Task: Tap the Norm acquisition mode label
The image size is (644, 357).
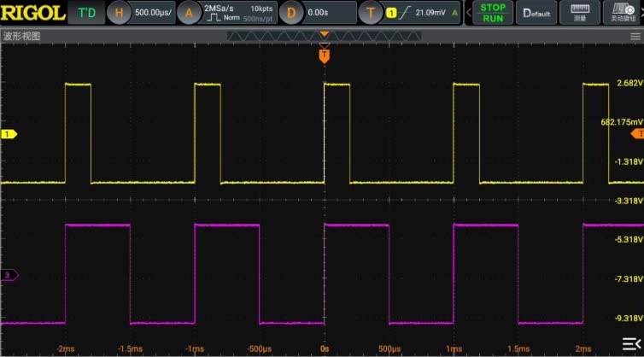Action: [231, 18]
